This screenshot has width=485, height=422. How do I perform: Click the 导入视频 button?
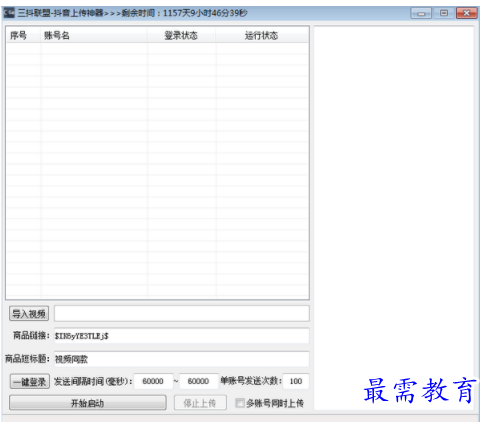[29, 314]
